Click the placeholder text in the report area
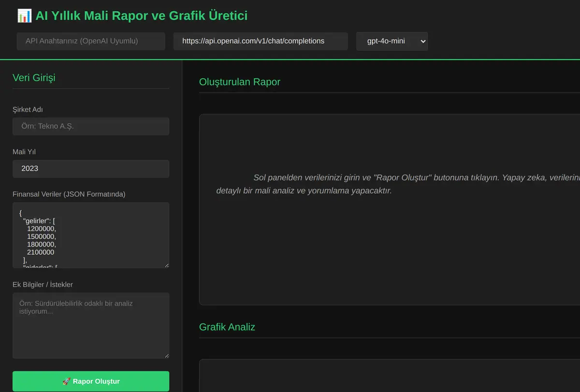 coord(398,184)
